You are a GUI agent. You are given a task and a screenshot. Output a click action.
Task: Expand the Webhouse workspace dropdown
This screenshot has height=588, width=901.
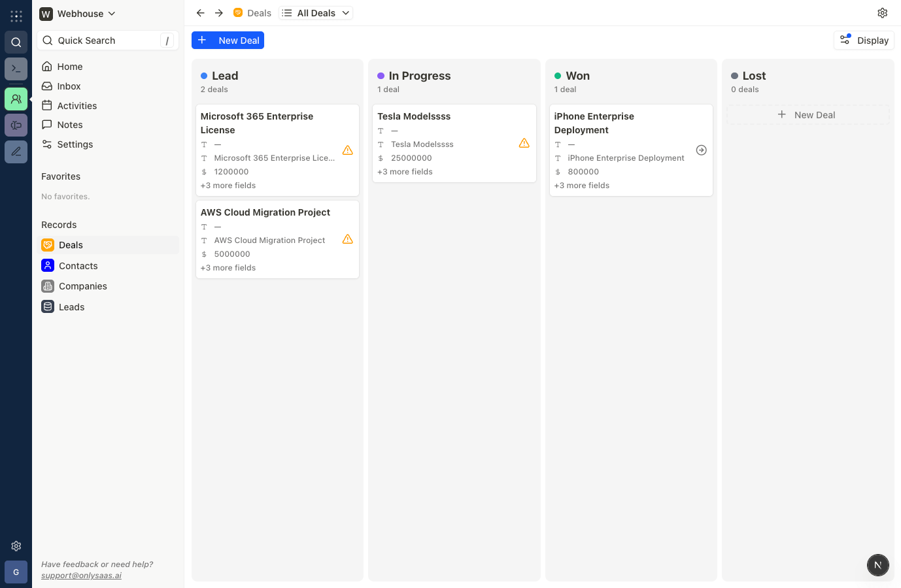[78, 14]
